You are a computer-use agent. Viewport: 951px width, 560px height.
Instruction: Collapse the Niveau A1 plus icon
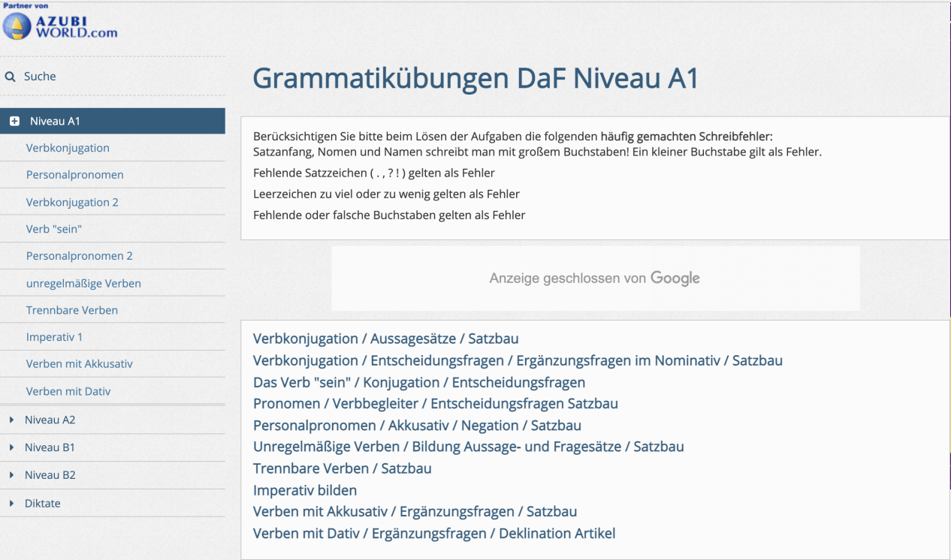click(x=14, y=122)
